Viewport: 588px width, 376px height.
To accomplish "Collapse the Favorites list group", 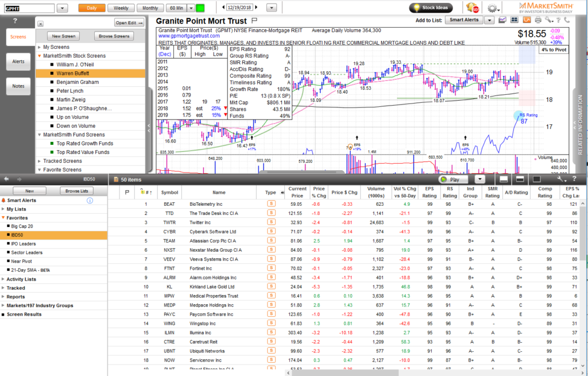I will click(3, 218).
